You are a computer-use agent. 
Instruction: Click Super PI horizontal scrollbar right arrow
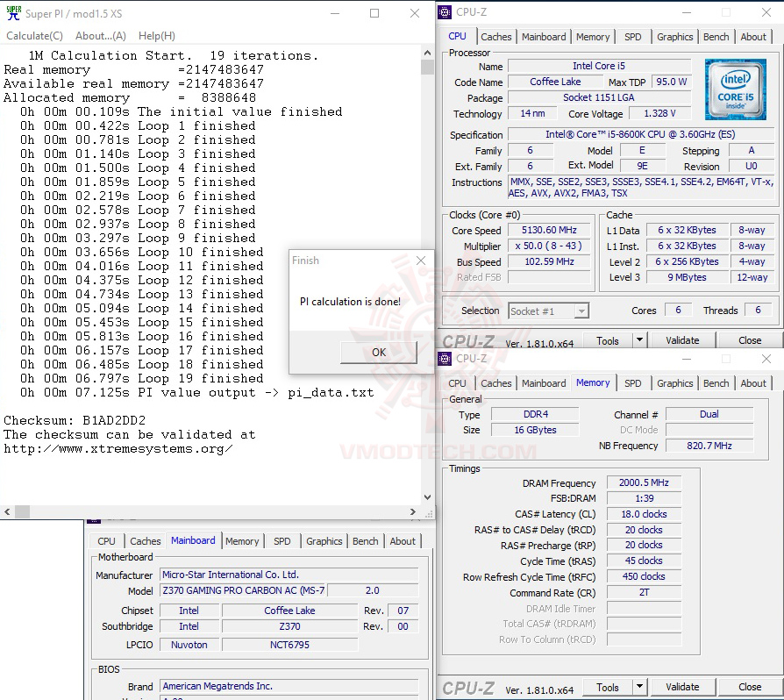(x=412, y=511)
